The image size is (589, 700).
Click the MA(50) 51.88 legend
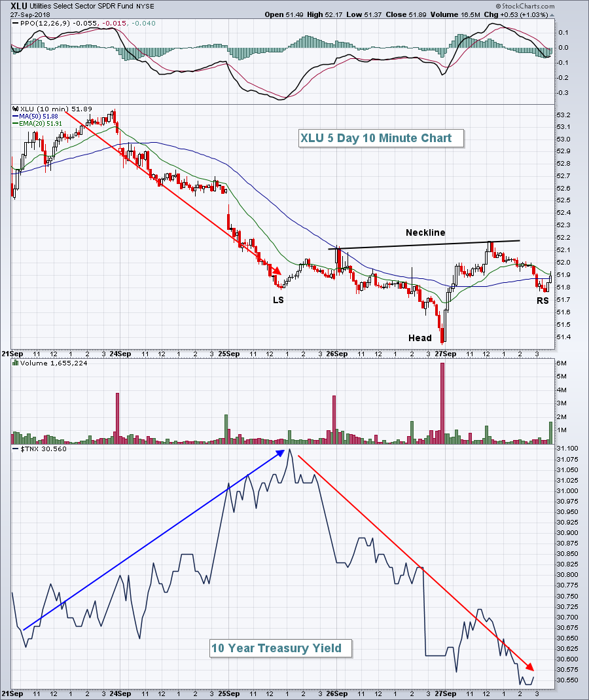coord(35,116)
